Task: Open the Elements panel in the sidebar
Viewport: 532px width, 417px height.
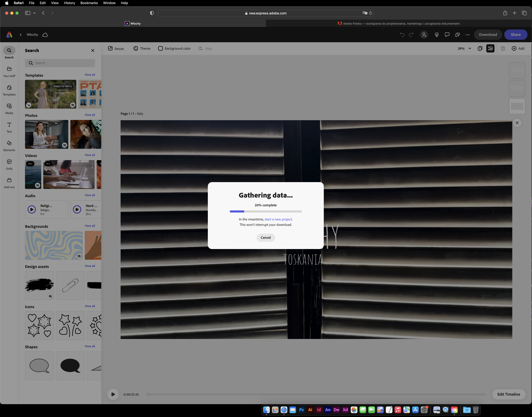Action: (x=9, y=146)
